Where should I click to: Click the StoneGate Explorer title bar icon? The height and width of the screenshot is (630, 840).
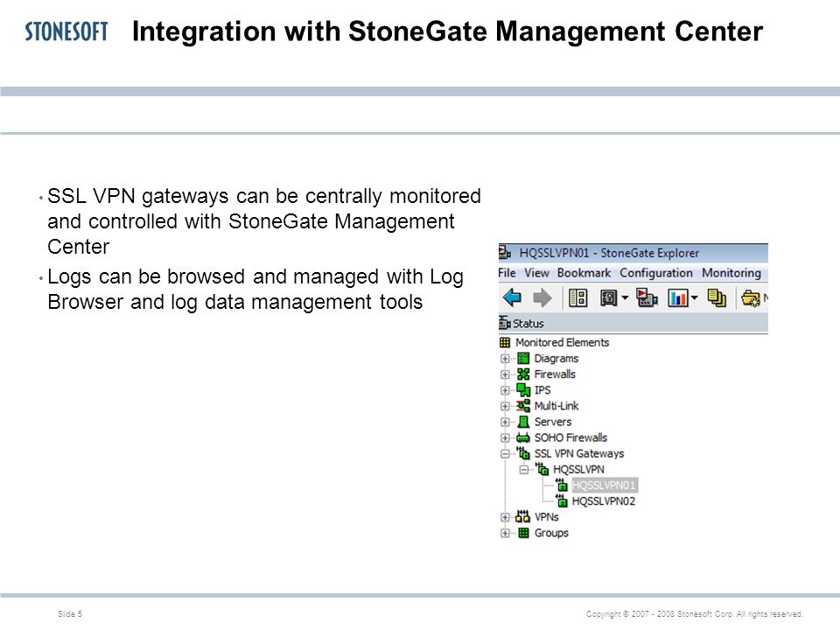505,252
